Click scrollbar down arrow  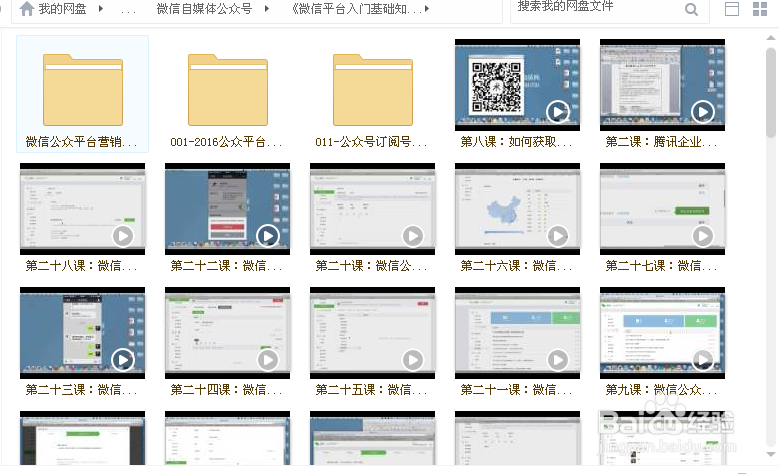click(x=771, y=454)
